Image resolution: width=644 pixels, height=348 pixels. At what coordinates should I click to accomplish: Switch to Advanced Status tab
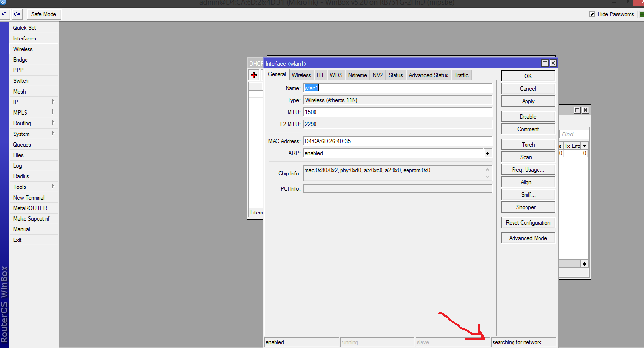coord(429,75)
